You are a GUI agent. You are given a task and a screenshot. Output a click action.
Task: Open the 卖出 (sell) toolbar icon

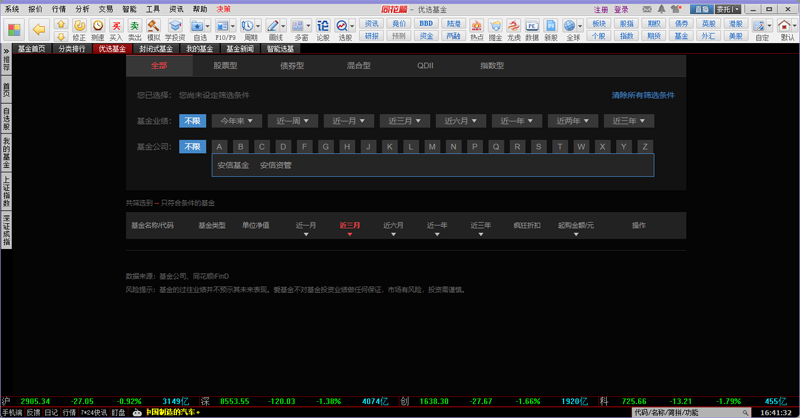[x=134, y=28]
